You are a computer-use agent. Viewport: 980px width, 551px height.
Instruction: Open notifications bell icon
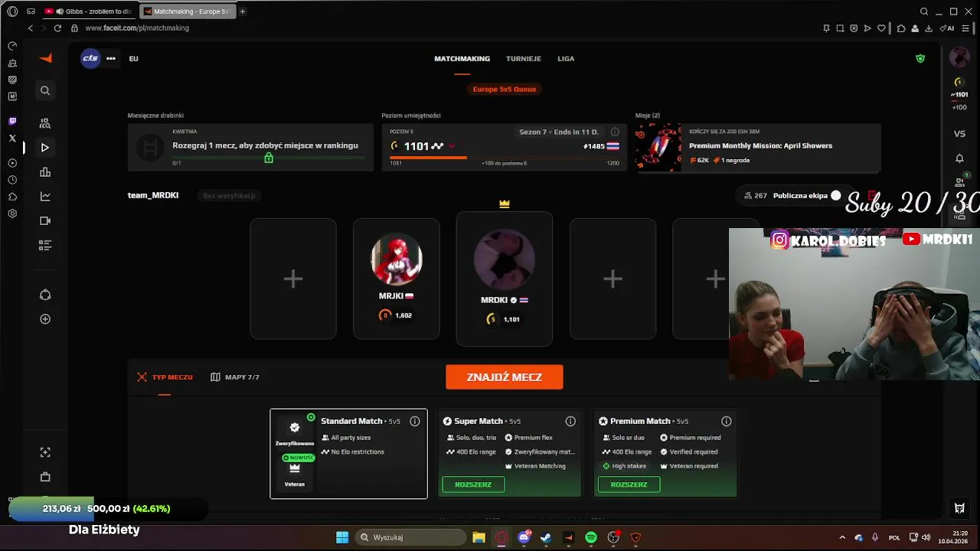(959, 158)
